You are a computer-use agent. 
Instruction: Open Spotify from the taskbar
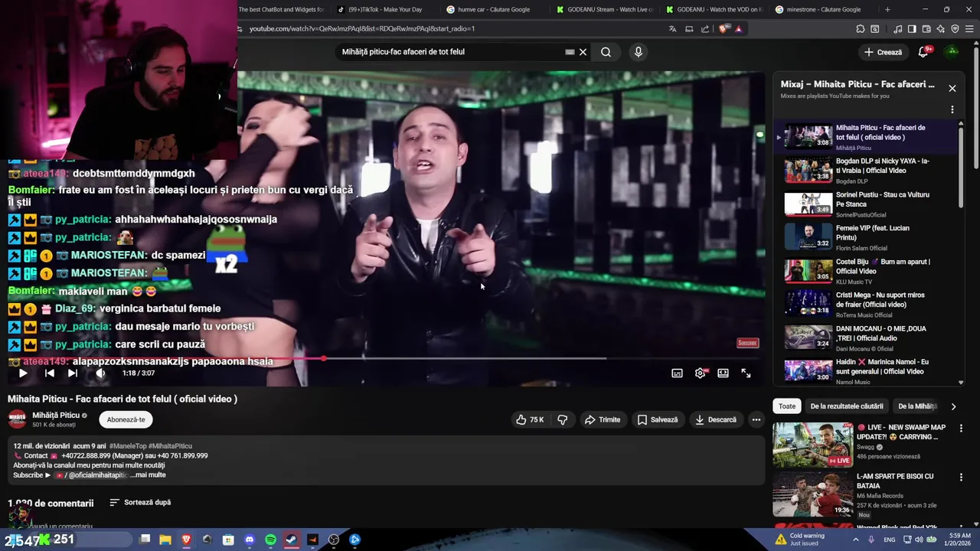click(x=270, y=540)
